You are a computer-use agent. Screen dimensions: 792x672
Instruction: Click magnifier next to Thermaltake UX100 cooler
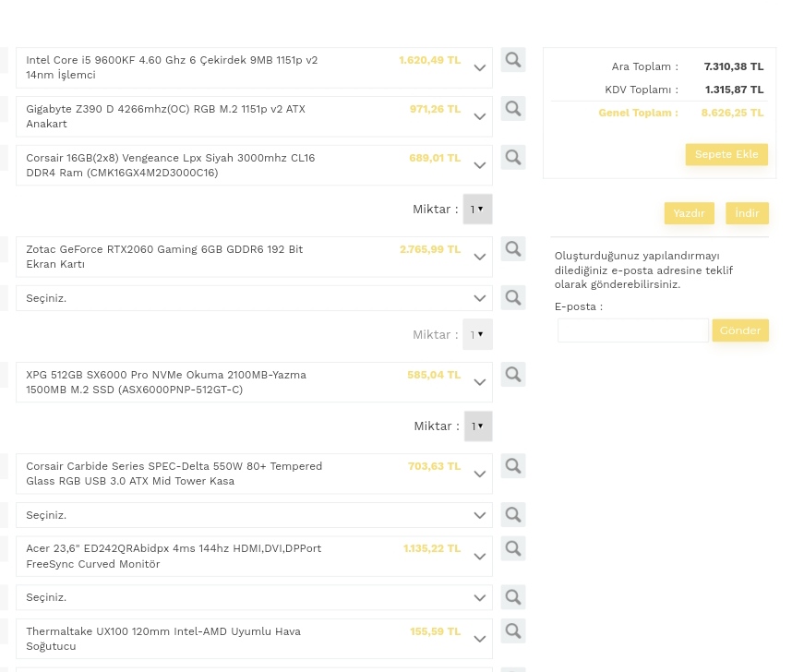pos(513,631)
